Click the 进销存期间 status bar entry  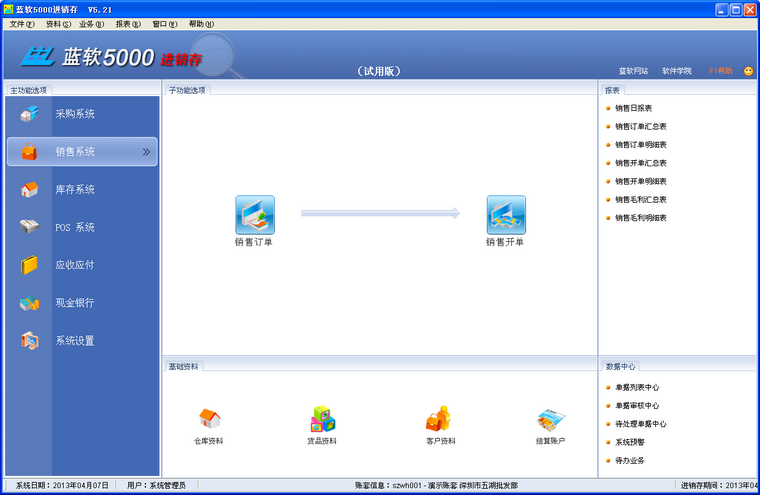click(x=719, y=485)
